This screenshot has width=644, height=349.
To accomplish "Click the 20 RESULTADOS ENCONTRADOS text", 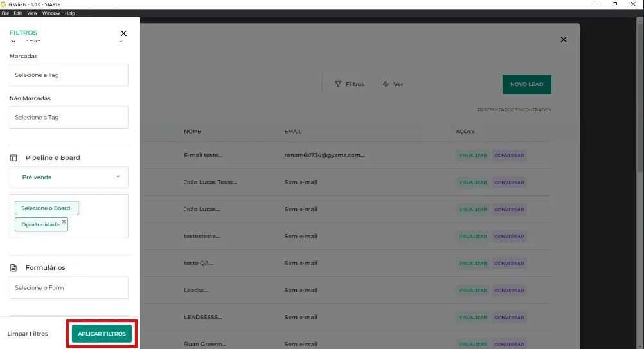I will tap(514, 110).
